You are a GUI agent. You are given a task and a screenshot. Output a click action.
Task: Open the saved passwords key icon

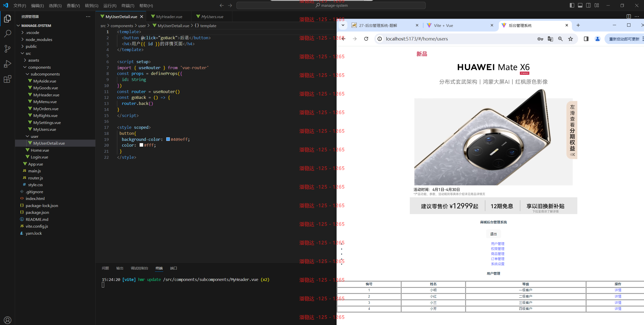(540, 39)
